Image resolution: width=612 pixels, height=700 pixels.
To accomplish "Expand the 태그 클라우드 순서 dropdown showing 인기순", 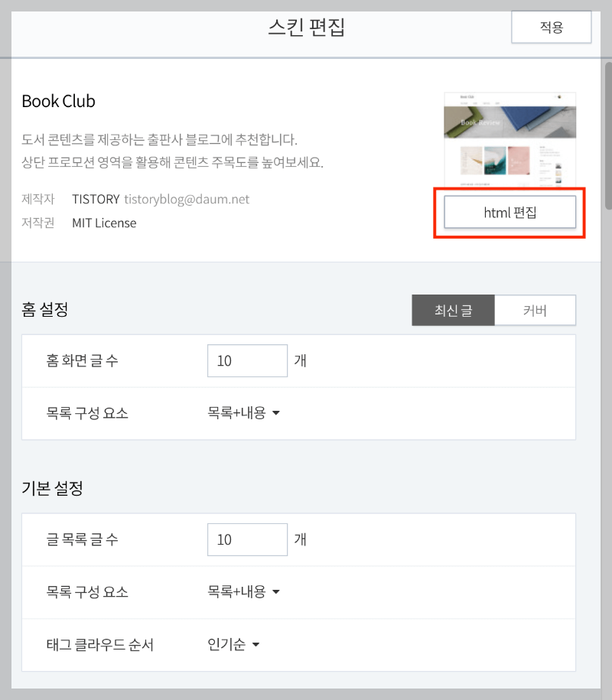I will click(x=233, y=644).
